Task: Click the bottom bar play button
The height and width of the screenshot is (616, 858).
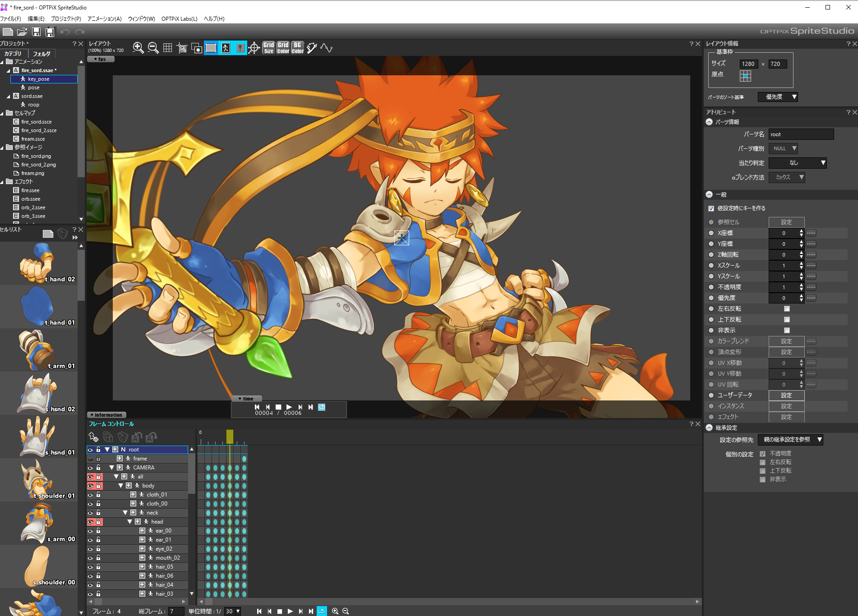Action: [290, 611]
